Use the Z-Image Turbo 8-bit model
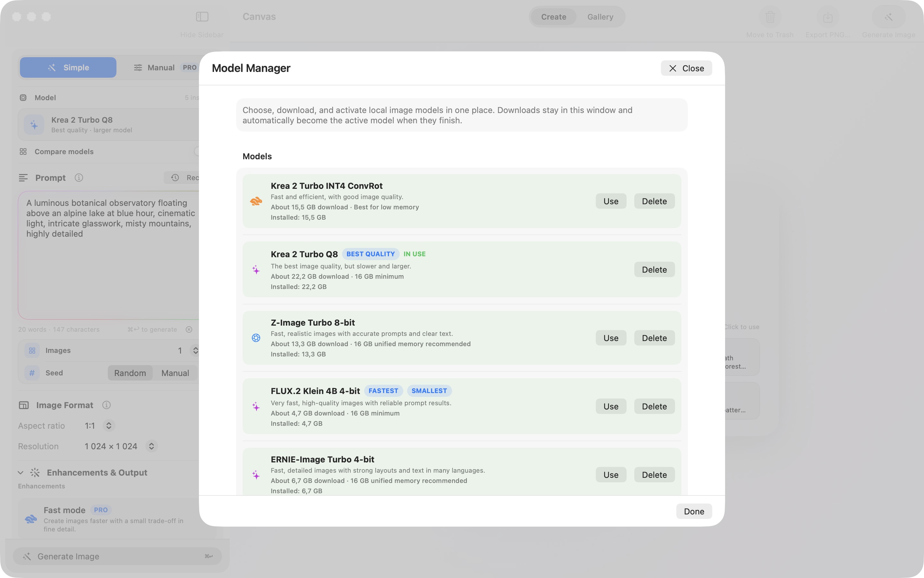This screenshot has height=578, width=924. pyautogui.click(x=611, y=338)
